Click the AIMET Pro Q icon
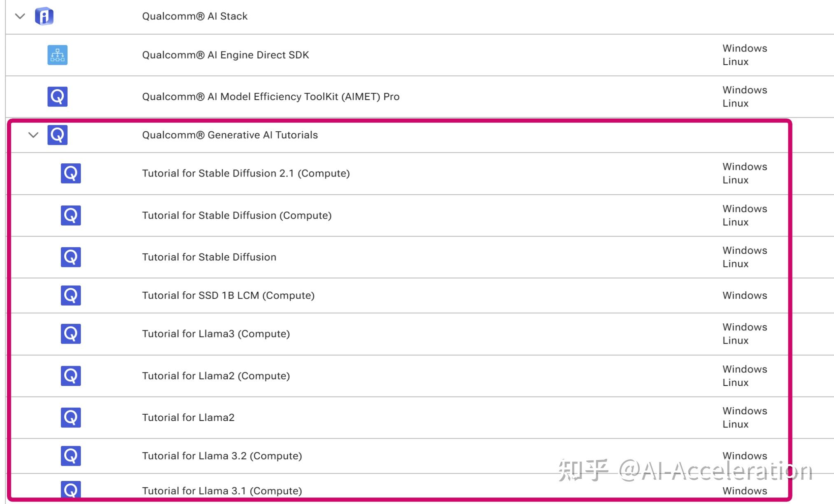This screenshot has width=834, height=504. coord(57,97)
